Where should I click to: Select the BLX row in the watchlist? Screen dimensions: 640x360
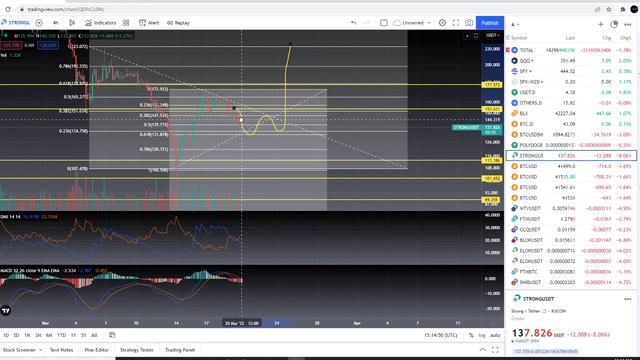(x=571, y=113)
